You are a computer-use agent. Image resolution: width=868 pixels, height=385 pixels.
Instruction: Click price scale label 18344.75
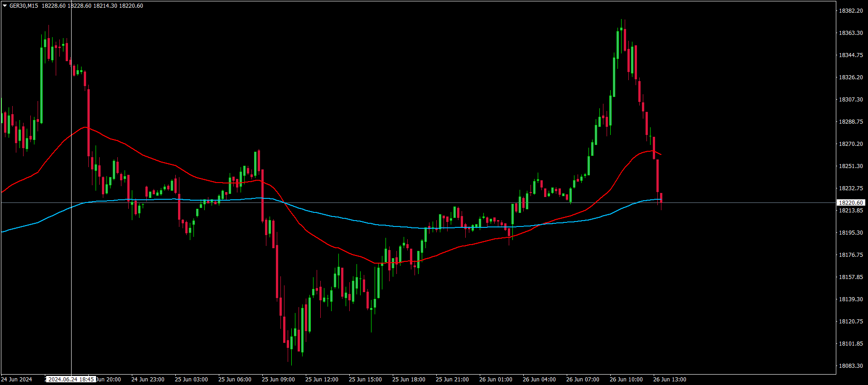coord(851,55)
